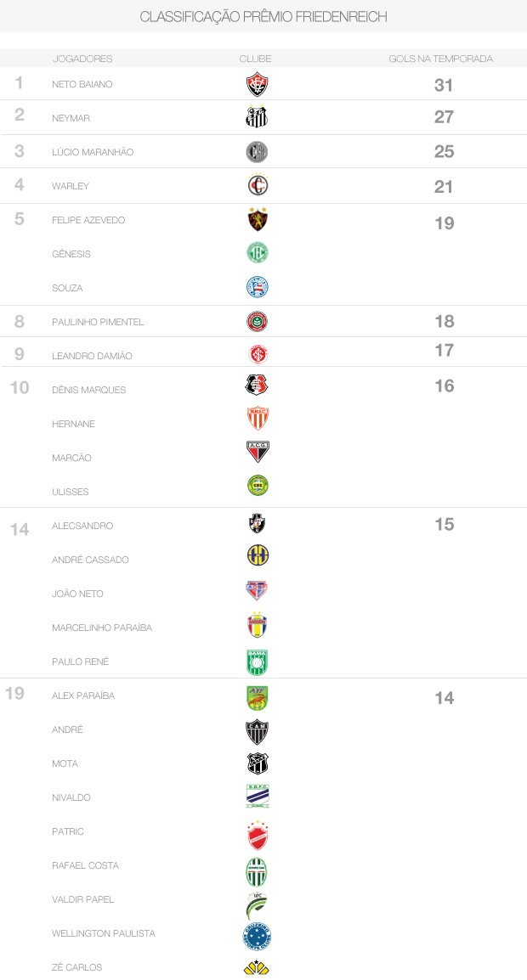This screenshot has width=527, height=980.
Task: Click Felipe Azevedo's Sport club crest
Action: click(x=257, y=219)
